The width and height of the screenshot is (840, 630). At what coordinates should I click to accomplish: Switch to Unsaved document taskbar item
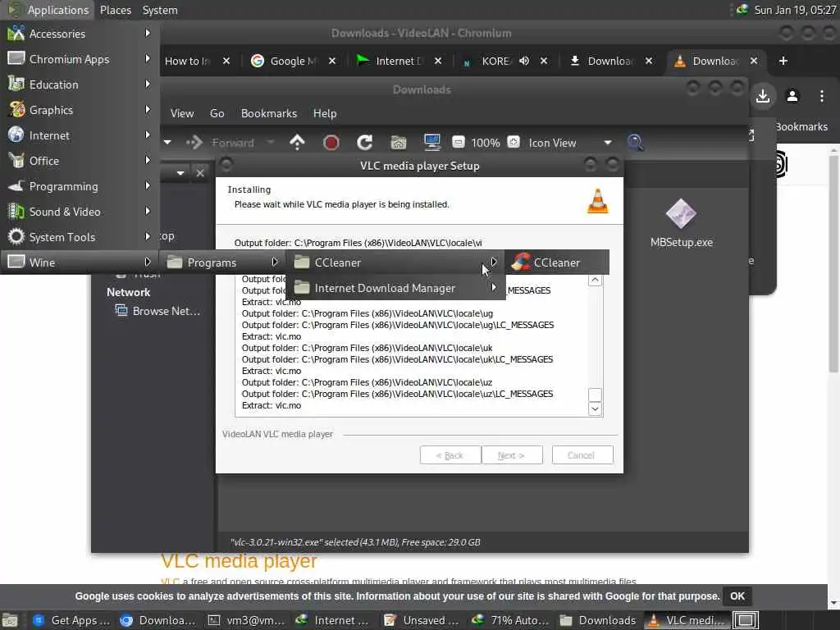pos(422,620)
